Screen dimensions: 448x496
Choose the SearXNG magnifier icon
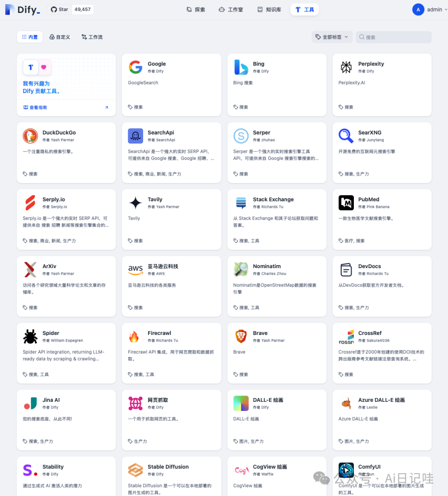point(346,136)
